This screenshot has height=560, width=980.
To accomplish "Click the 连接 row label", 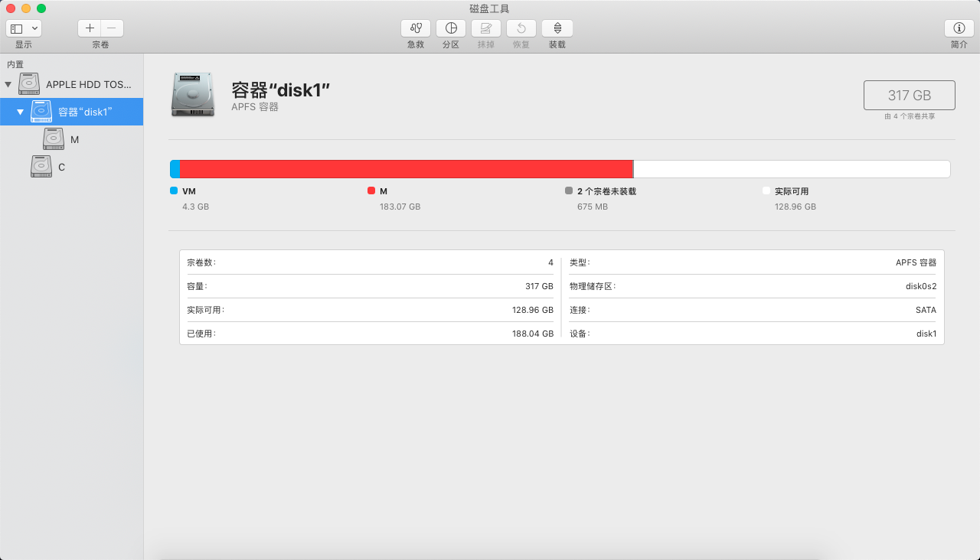I will [580, 310].
